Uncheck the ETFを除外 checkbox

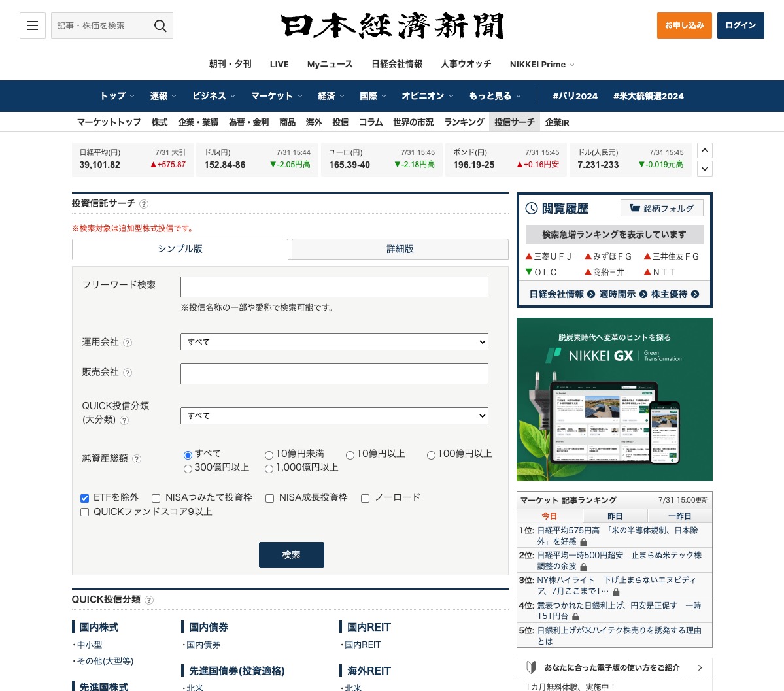[84, 498]
